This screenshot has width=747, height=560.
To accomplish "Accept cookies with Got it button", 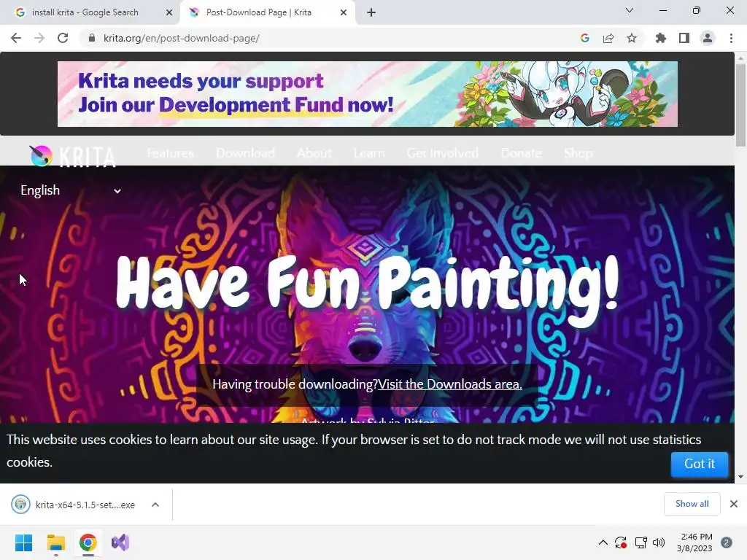I will click(700, 464).
